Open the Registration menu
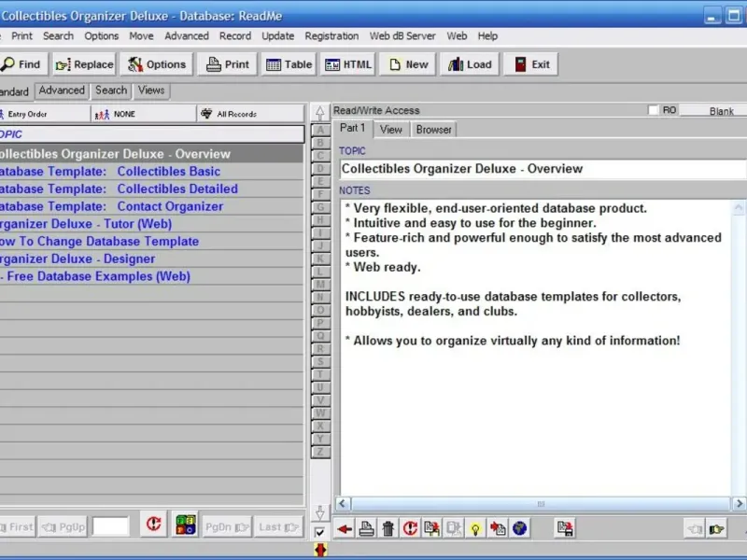The height and width of the screenshot is (560, 747). [x=331, y=36]
